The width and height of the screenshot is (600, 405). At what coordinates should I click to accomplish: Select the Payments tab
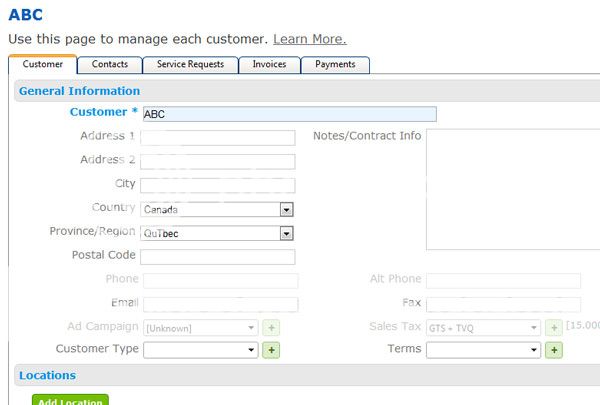click(x=335, y=65)
